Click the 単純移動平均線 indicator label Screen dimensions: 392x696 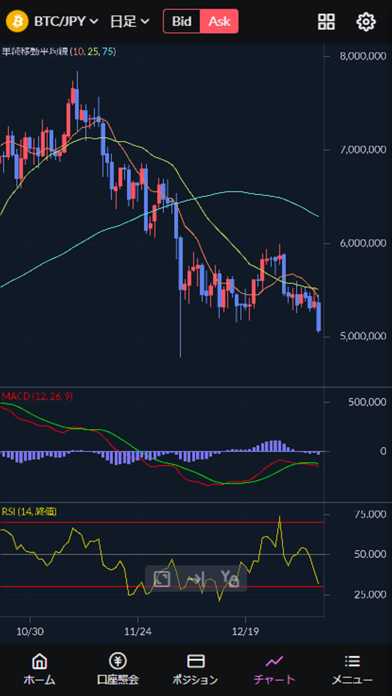[x=59, y=52]
